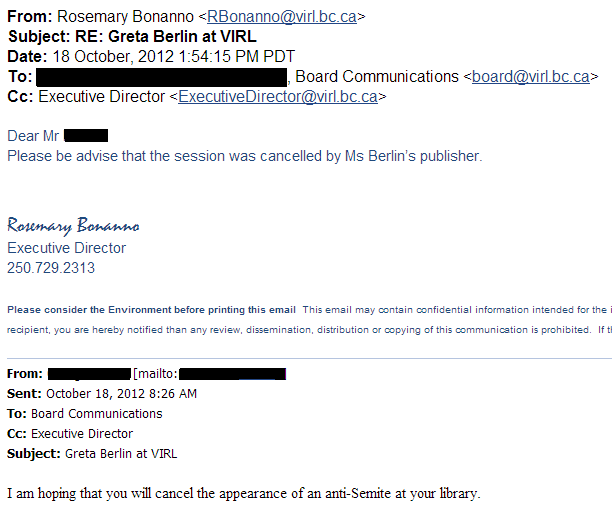
Task: Click the phone number 250.729.2313
Action: (51, 268)
